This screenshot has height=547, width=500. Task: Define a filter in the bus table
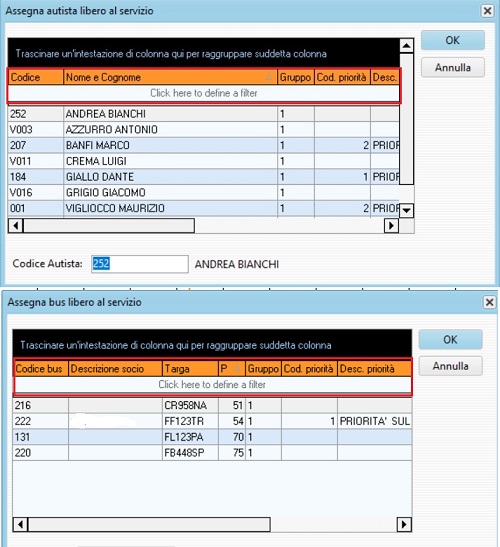(x=212, y=384)
